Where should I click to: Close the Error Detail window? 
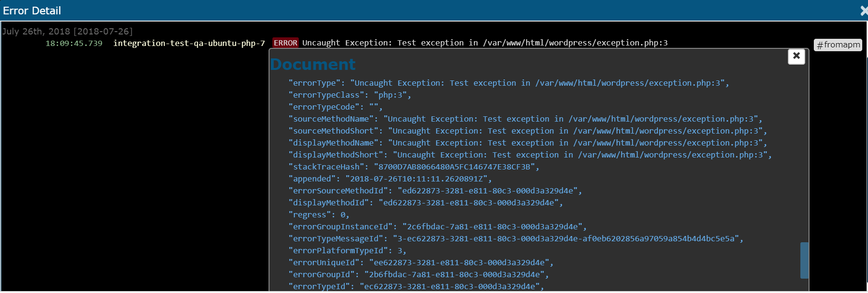(864, 11)
